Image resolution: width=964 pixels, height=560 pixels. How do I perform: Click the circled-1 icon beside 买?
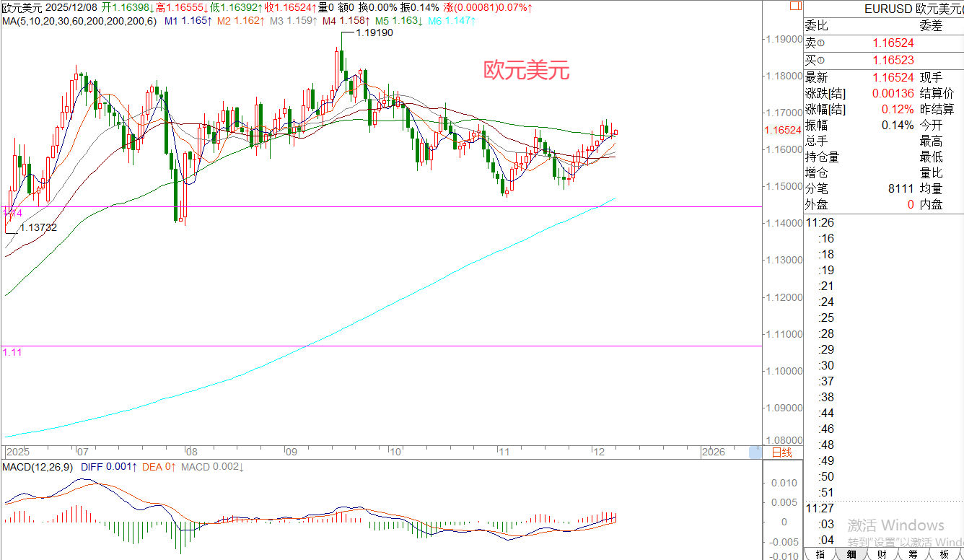point(821,61)
